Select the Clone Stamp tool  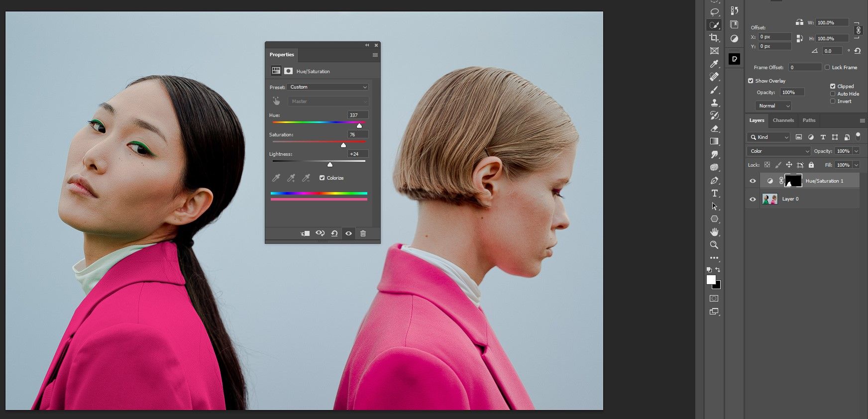click(714, 103)
